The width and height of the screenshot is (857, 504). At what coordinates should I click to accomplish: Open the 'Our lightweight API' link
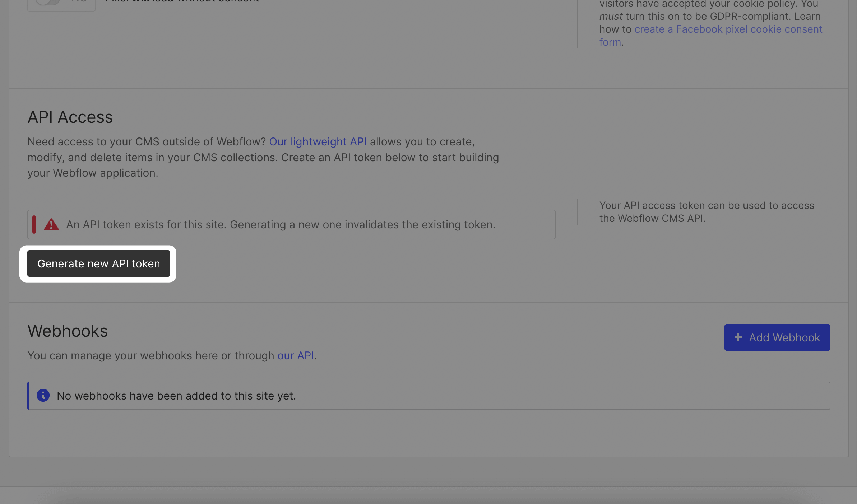click(318, 142)
